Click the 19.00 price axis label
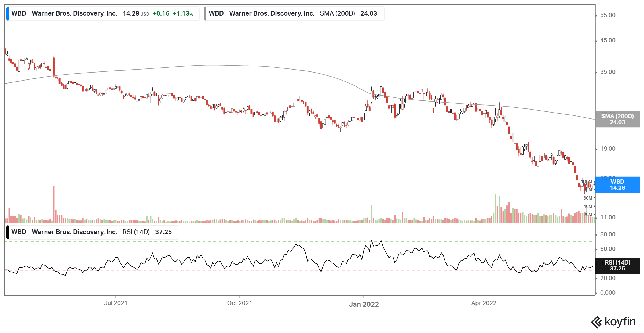The image size is (644, 333). tap(608, 149)
